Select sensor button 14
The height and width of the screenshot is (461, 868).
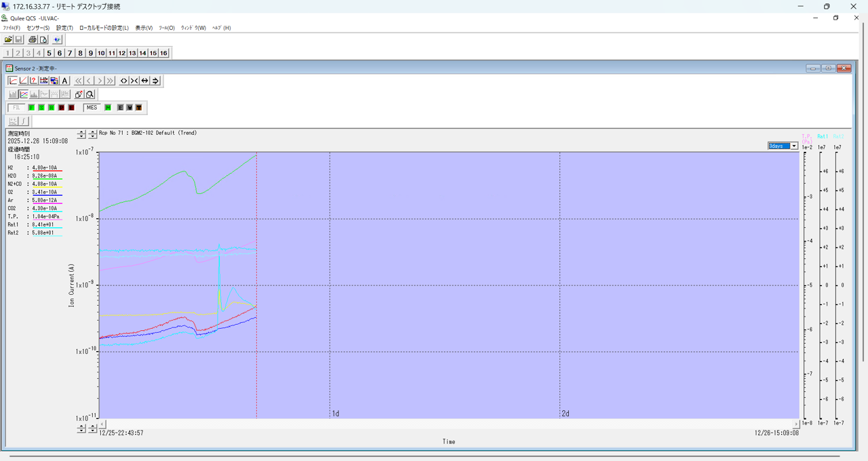[x=142, y=53]
